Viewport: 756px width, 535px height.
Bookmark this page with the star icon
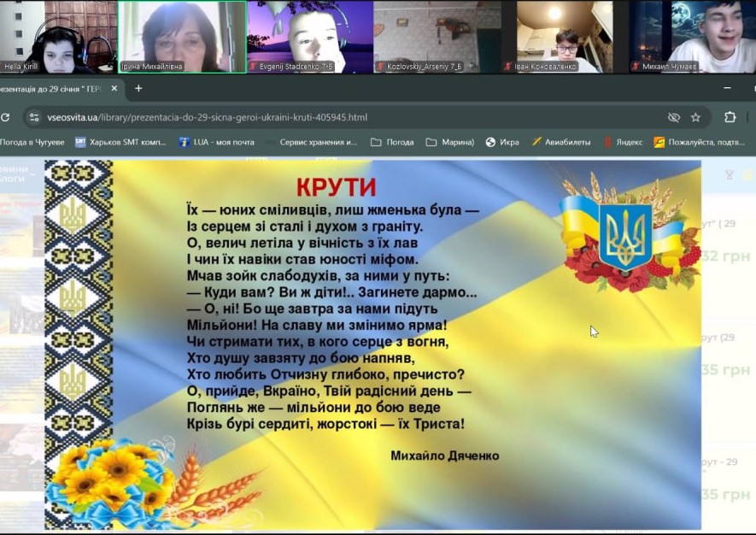click(x=695, y=117)
